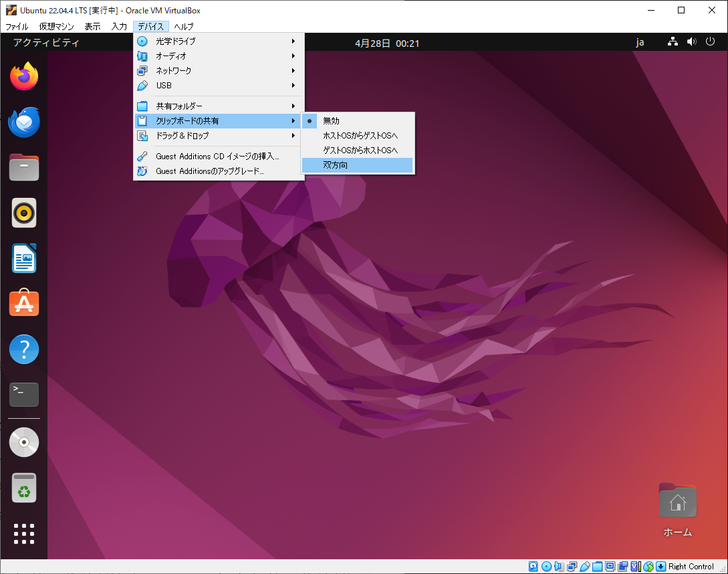The width and height of the screenshot is (728, 574).
Task: Click the optical disc status bar icon
Action: click(x=546, y=566)
